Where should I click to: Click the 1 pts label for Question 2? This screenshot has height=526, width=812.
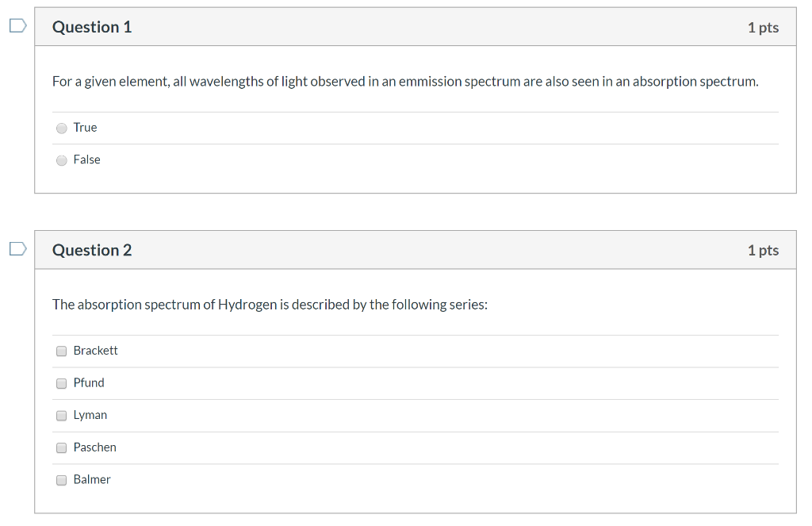click(763, 250)
